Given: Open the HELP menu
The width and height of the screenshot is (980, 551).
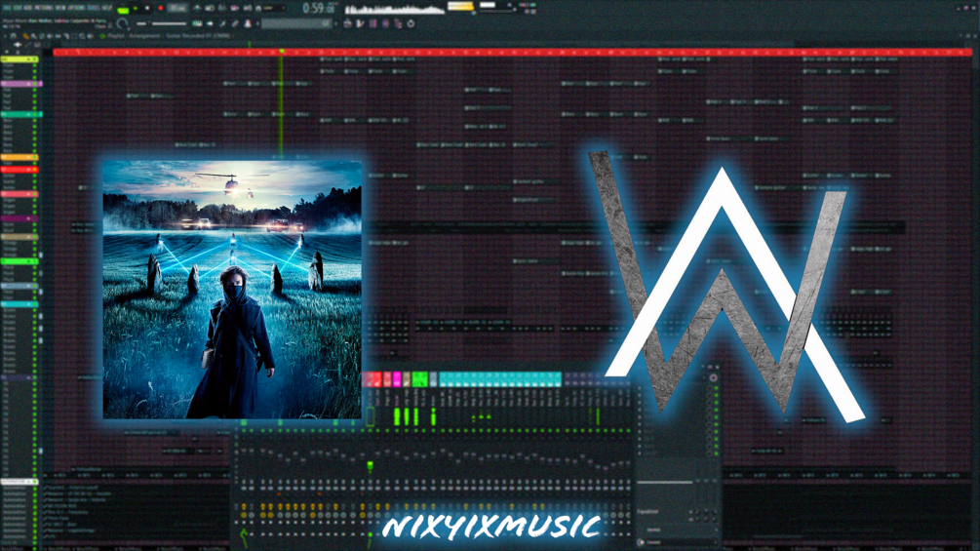Looking at the screenshot, I should coord(105,8).
